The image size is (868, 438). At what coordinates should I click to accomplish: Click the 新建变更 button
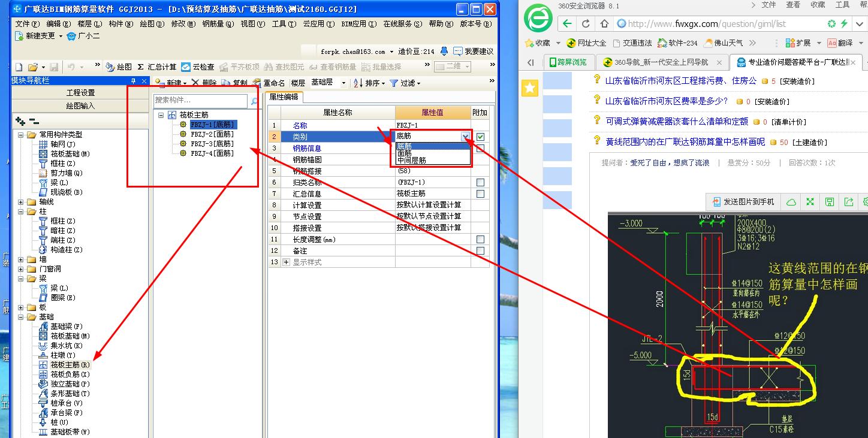tap(38, 36)
